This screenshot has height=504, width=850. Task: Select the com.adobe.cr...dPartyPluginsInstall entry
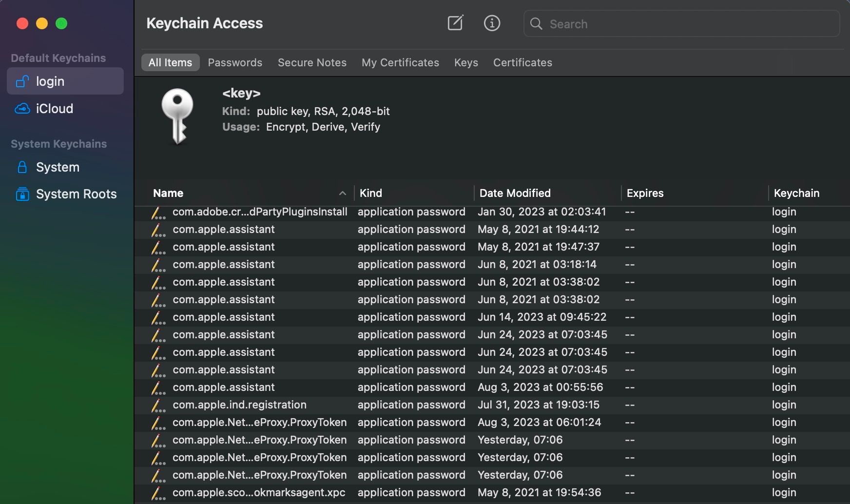260,212
